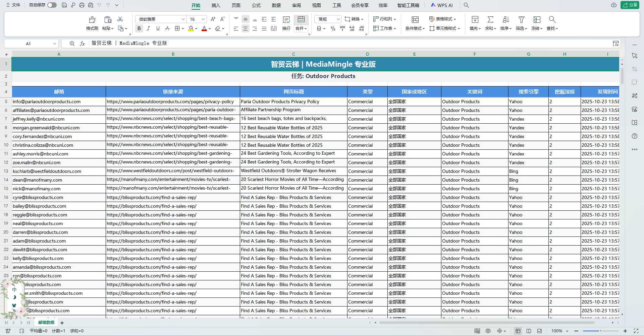
Task: Switch to the Data (数据) tab
Action: pos(276,5)
